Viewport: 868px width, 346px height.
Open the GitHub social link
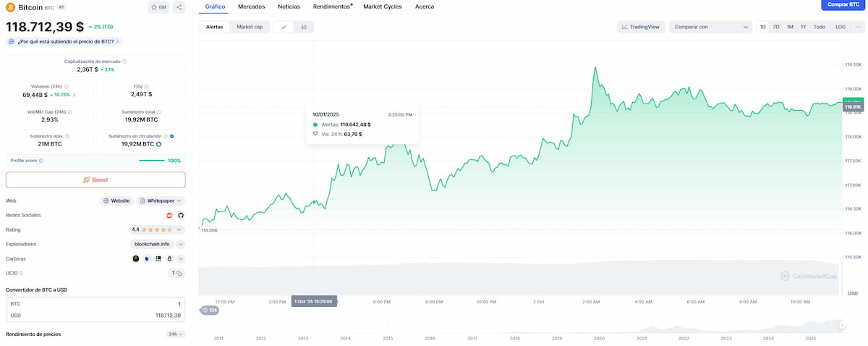click(181, 215)
